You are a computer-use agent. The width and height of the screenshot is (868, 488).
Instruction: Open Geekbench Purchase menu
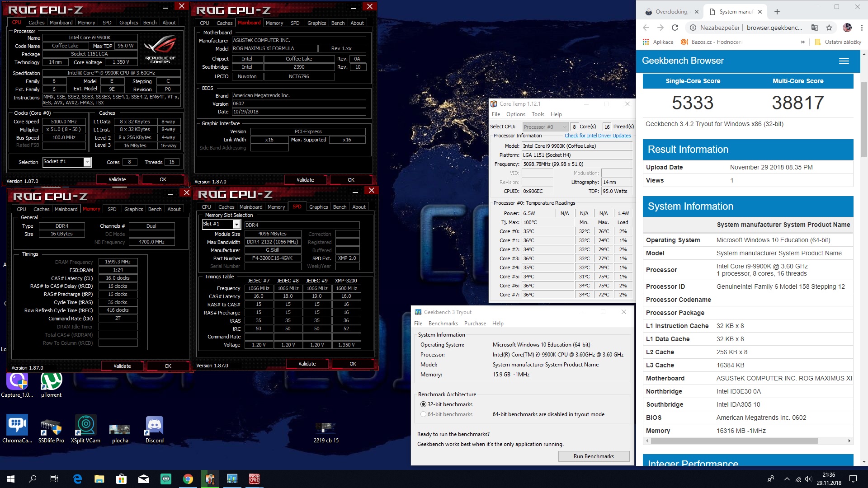(x=475, y=324)
